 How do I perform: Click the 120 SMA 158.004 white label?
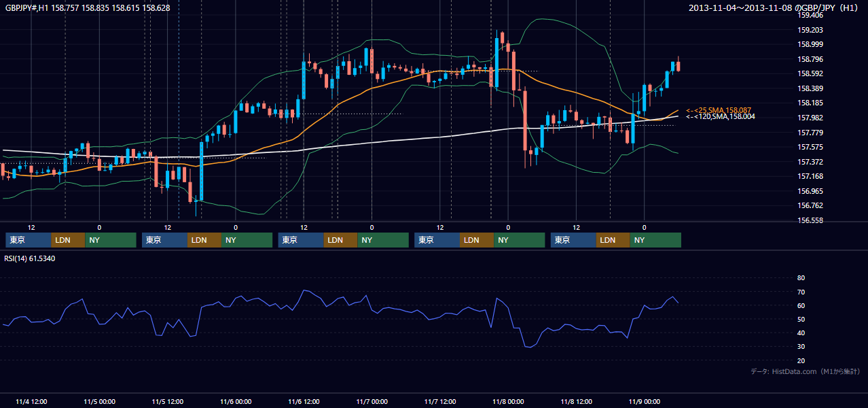(x=720, y=117)
